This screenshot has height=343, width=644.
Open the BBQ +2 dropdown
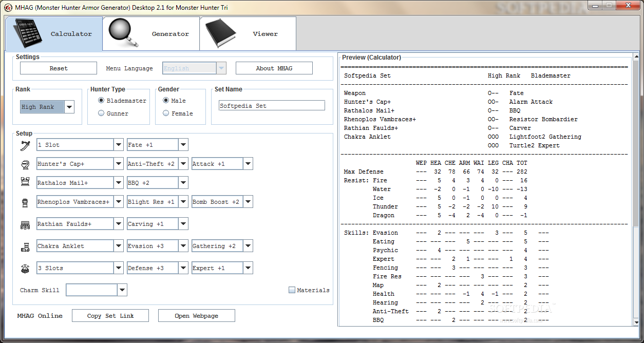183,183
